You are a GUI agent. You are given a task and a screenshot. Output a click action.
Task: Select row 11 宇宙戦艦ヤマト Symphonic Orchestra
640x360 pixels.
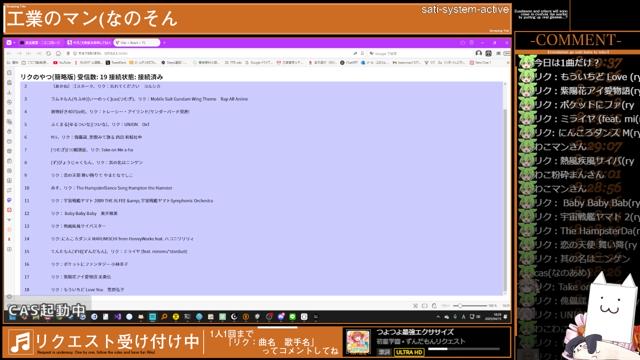point(262,200)
